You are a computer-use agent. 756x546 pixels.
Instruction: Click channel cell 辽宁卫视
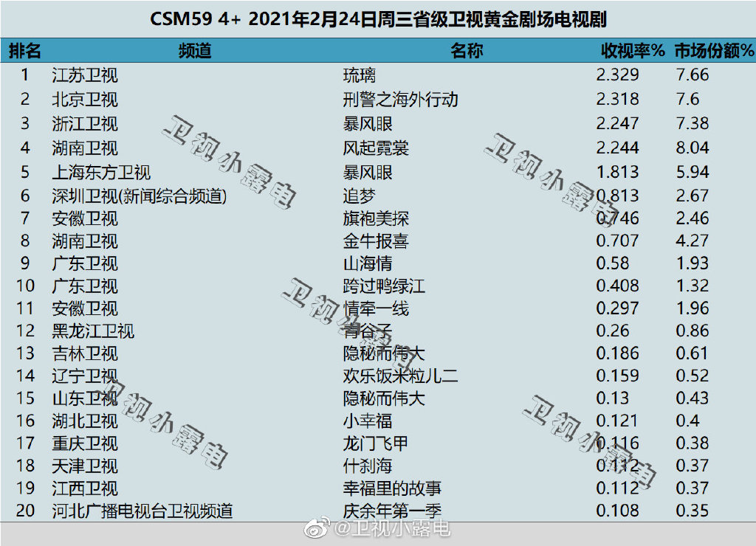(x=85, y=376)
